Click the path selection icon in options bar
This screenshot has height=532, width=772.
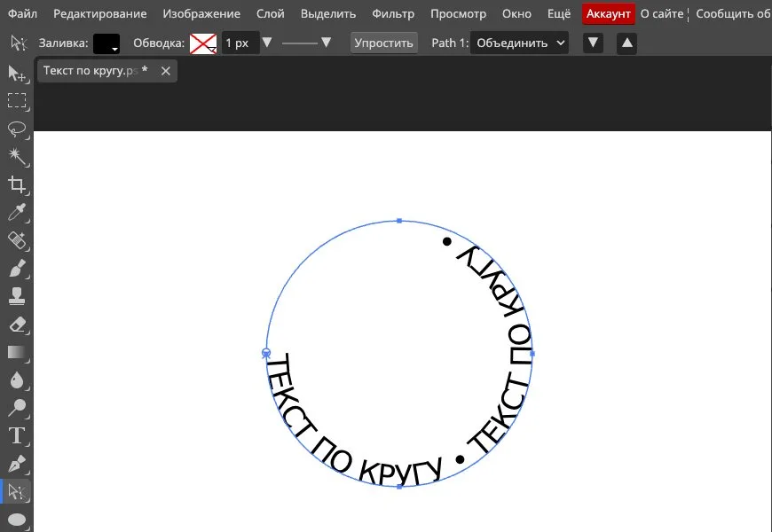pos(19,43)
